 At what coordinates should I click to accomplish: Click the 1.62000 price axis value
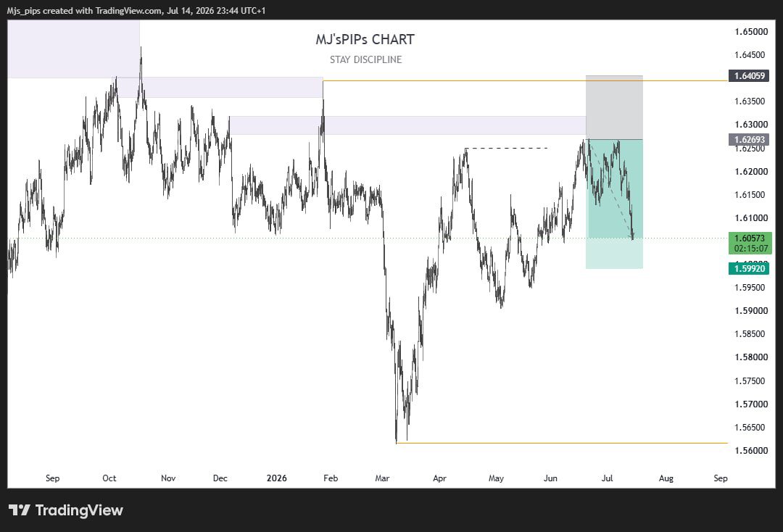(750, 171)
